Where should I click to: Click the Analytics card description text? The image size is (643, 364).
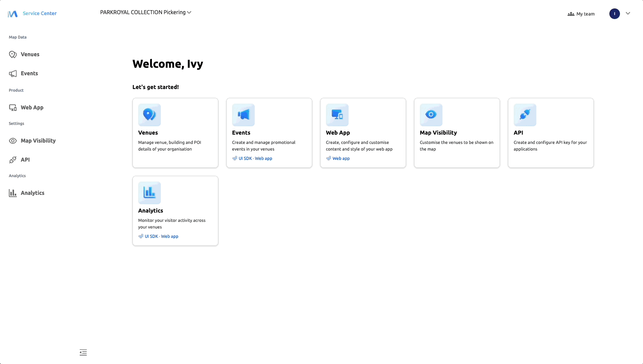(172, 224)
